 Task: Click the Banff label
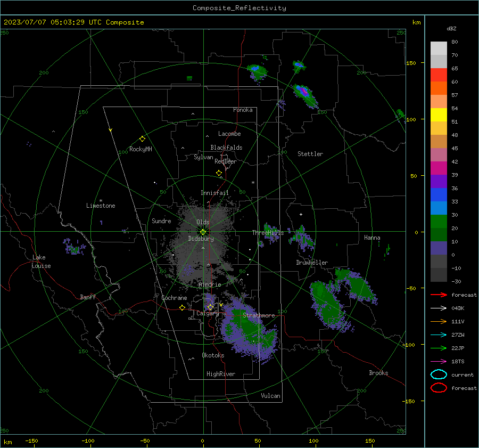click(x=88, y=297)
